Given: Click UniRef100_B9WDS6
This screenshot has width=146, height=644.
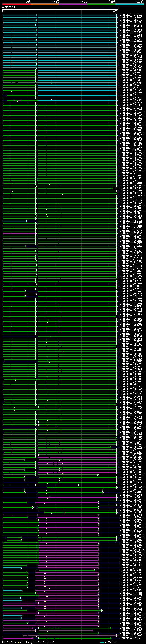Looking at the screenshot, I should pyautogui.click(x=131, y=251).
